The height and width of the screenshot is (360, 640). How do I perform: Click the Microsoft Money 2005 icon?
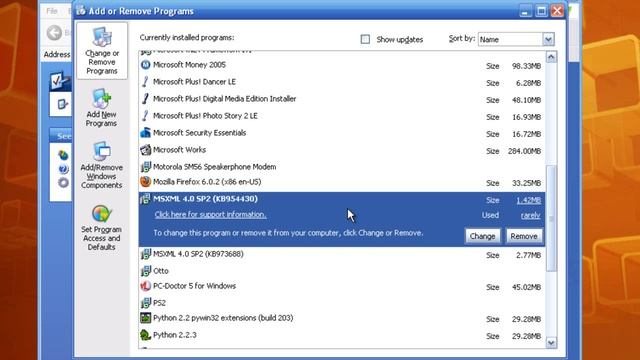[x=145, y=65]
